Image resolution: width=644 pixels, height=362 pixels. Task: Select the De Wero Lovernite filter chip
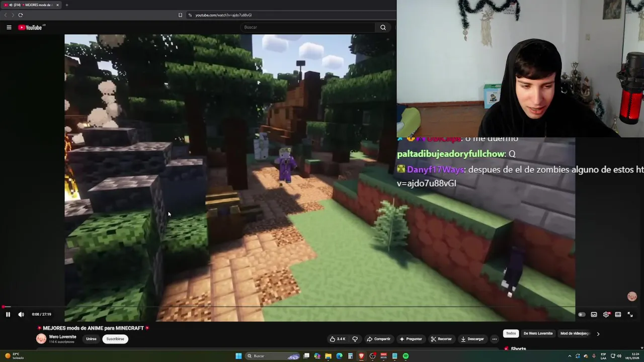(x=538, y=333)
